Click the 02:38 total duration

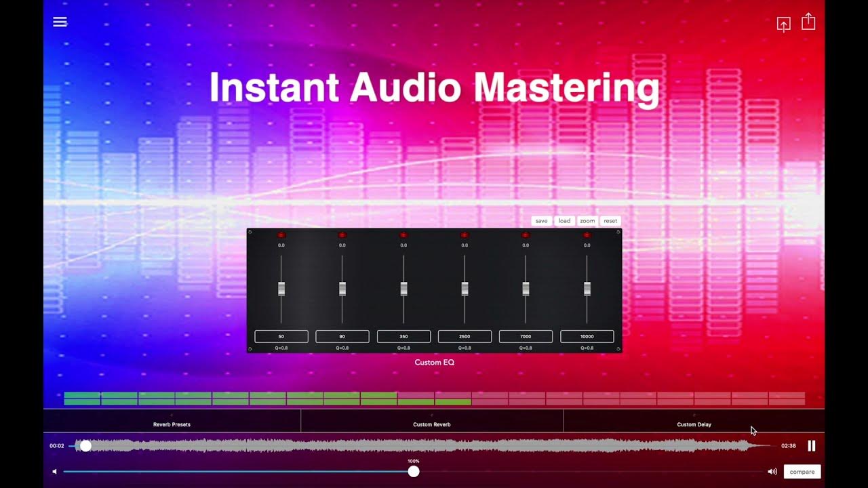click(x=789, y=446)
